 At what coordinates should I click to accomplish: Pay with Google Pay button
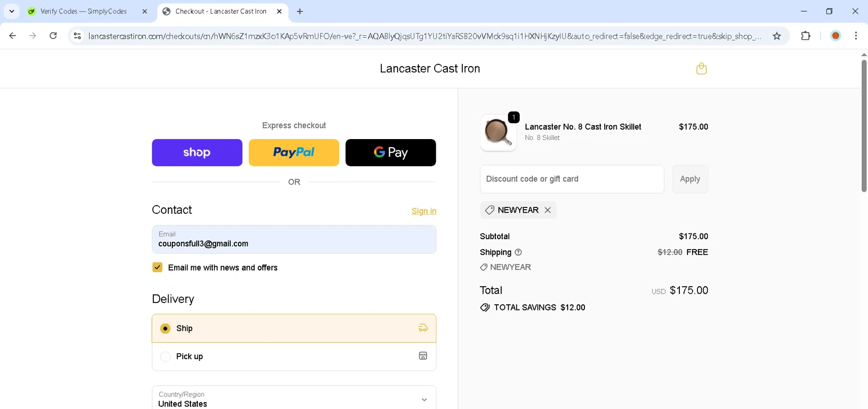(x=391, y=152)
